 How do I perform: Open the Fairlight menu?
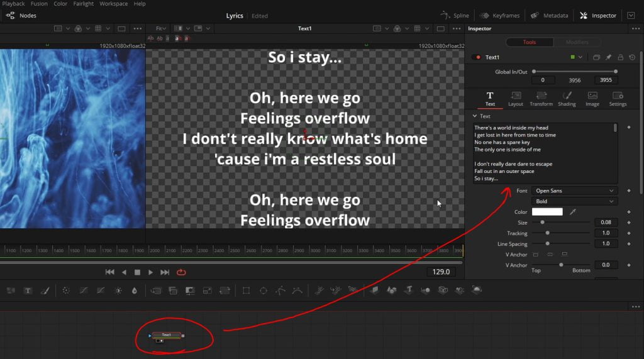click(x=84, y=4)
